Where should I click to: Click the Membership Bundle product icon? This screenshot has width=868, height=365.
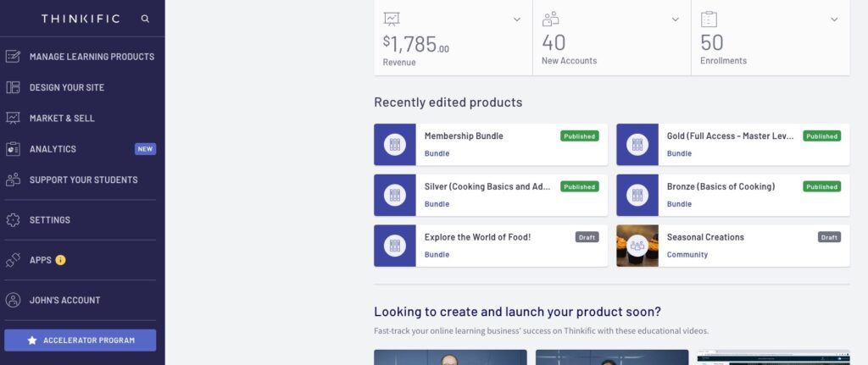click(395, 144)
